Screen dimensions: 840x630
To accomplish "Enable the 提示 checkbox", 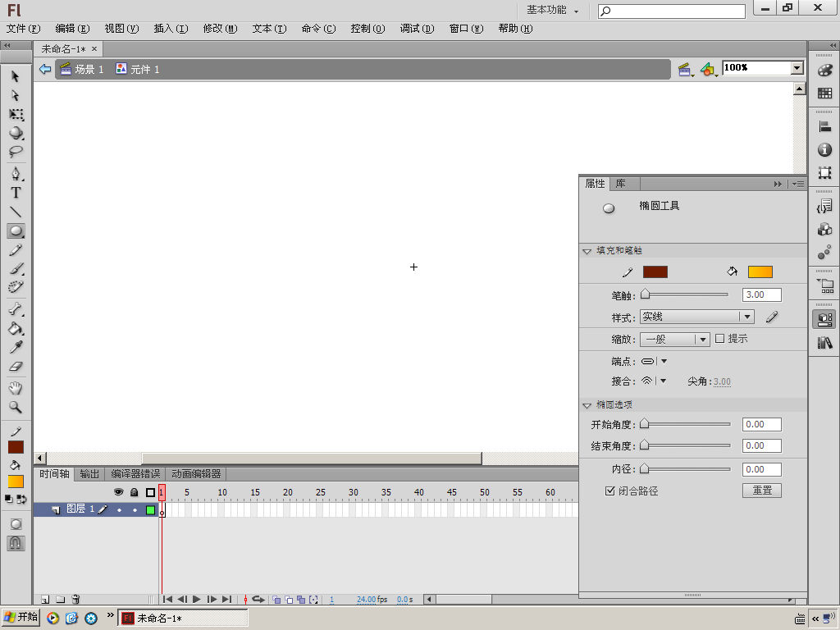I will click(x=720, y=339).
